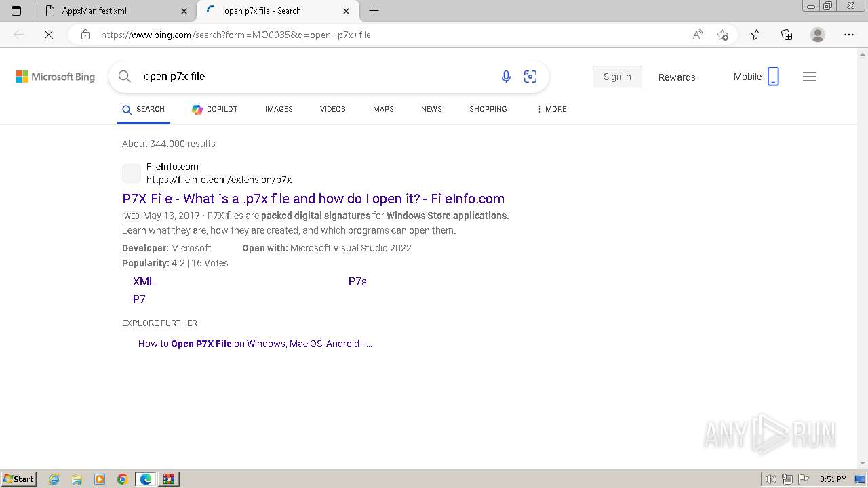Open Edge Settings and more menu
The width and height of the screenshot is (868, 488).
[x=849, y=35]
